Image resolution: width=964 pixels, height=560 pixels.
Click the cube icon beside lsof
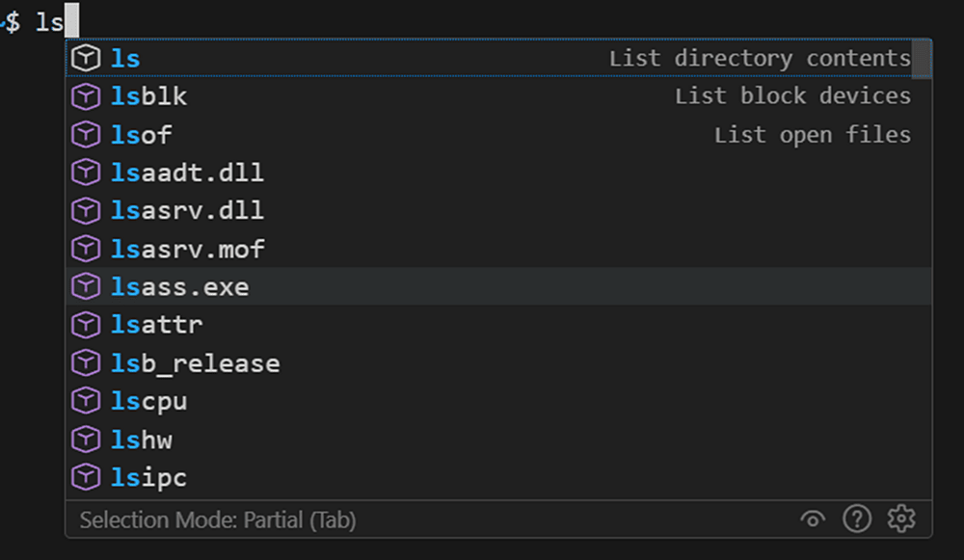pos(85,134)
